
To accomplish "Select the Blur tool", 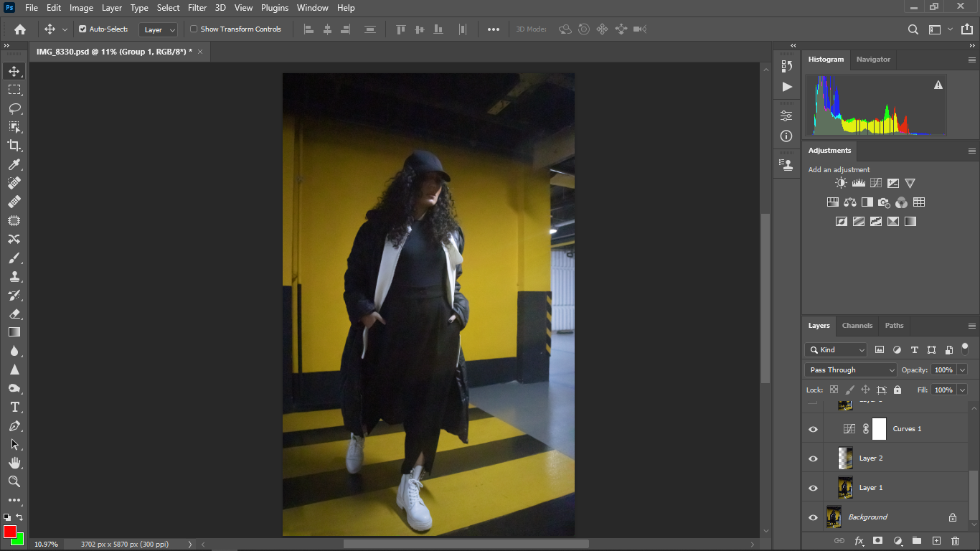I will (14, 351).
